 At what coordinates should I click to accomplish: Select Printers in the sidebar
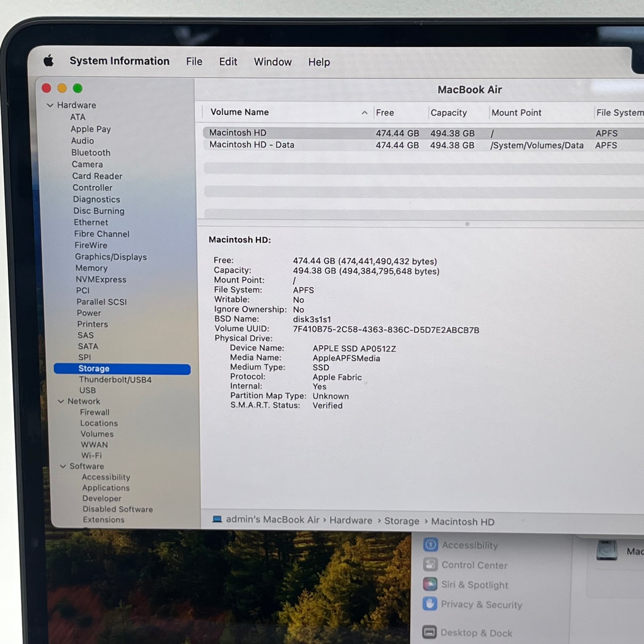tap(93, 324)
